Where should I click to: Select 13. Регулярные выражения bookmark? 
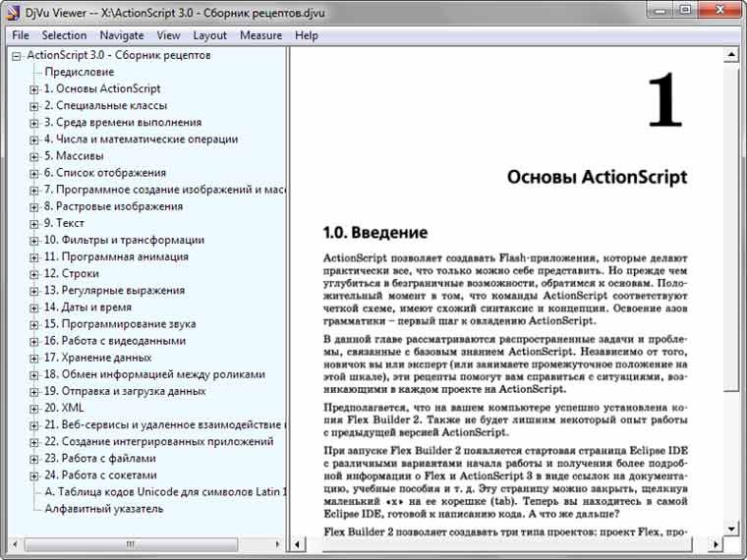pos(114,291)
